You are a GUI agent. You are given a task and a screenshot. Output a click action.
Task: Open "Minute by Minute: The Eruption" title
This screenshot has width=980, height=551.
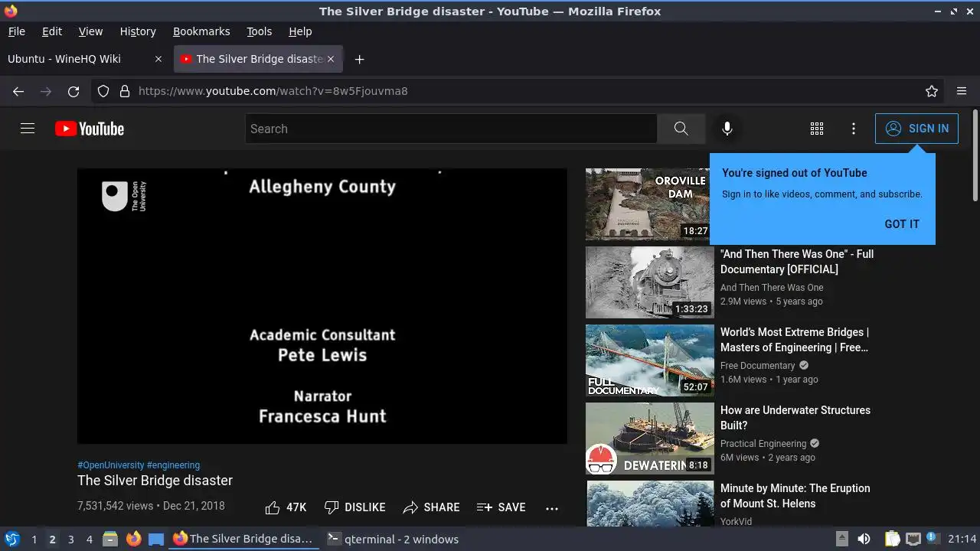(795, 496)
